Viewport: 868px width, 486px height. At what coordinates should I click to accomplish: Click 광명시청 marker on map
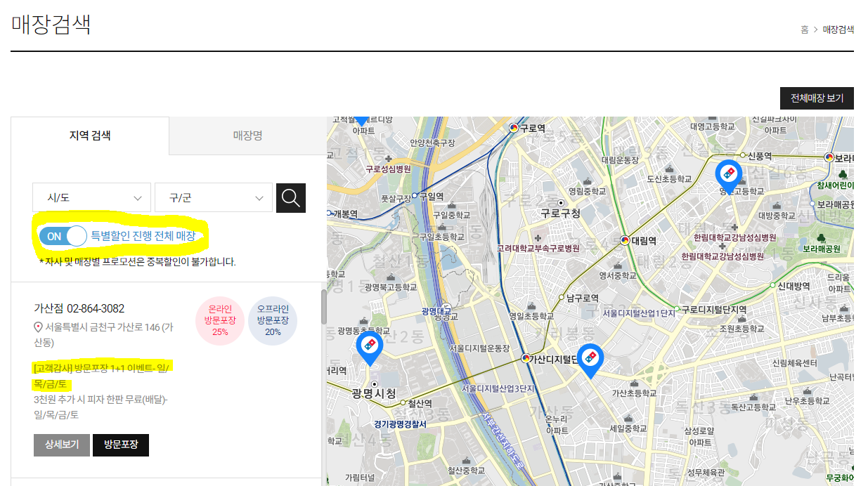pyautogui.click(x=375, y=384)
